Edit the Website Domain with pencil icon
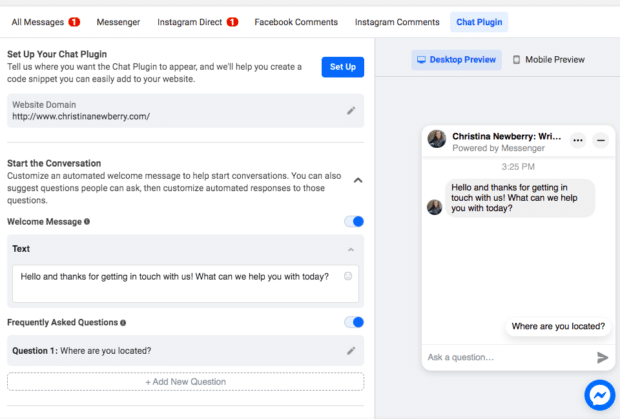Viewport: 620px width, 419px height. (351, 110)
